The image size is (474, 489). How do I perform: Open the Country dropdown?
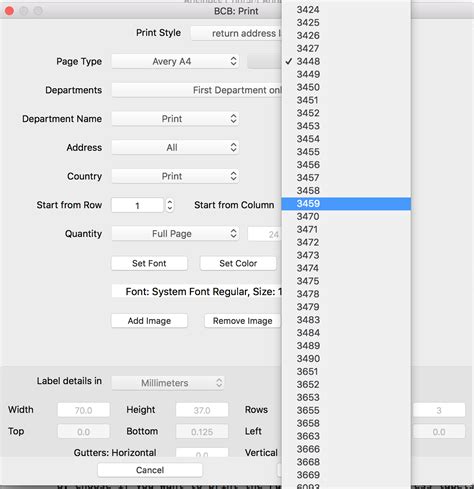click(175, 176)
